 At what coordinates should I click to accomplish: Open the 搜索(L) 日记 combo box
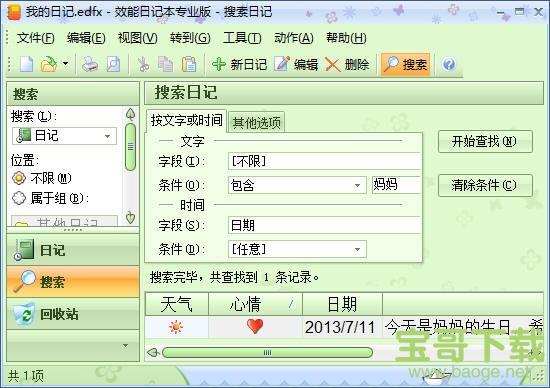[64, 136]
